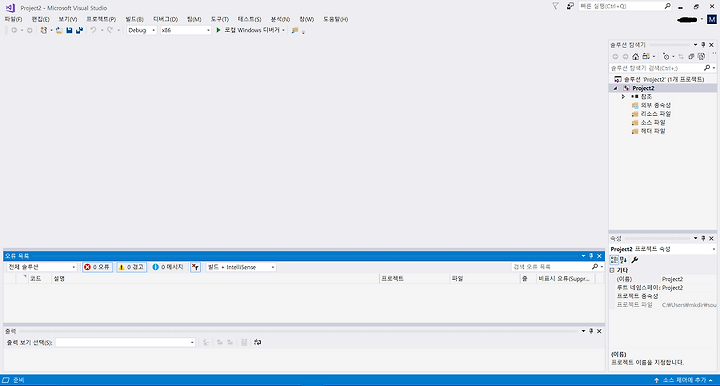
Task: Toggle show all files in Solution Explorer
Action: [701, 56]
